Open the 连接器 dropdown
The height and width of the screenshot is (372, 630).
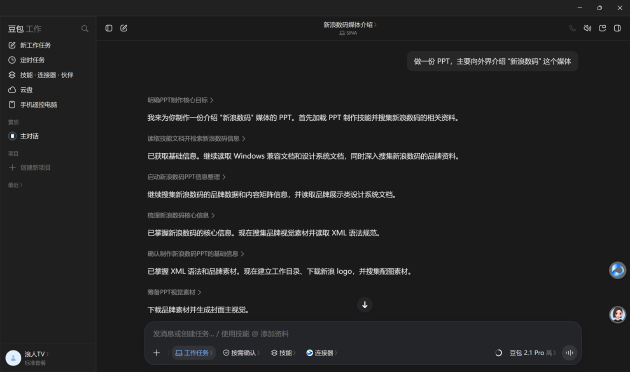[x=321, y=353]
